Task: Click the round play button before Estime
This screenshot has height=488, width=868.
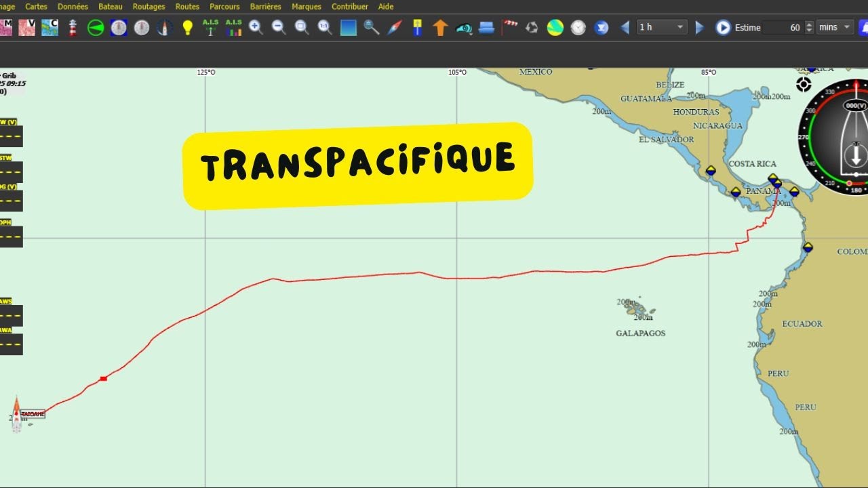Action: (x=723, y=27)
